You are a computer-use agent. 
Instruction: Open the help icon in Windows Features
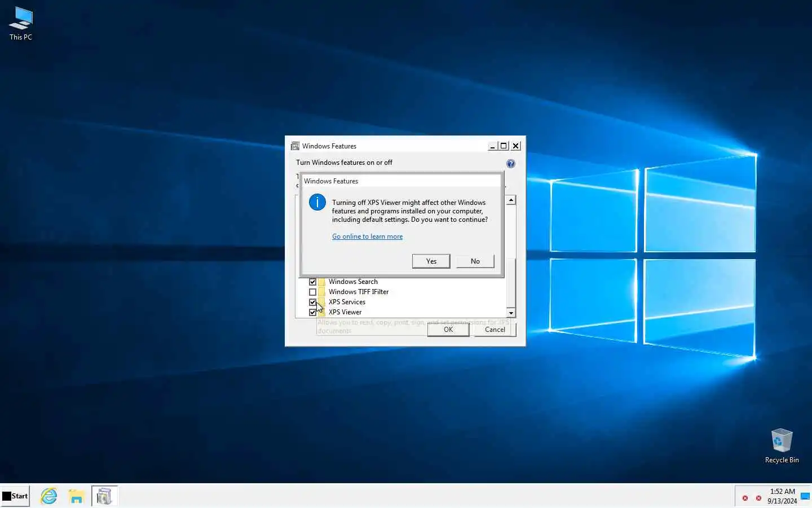pos(510,164)
